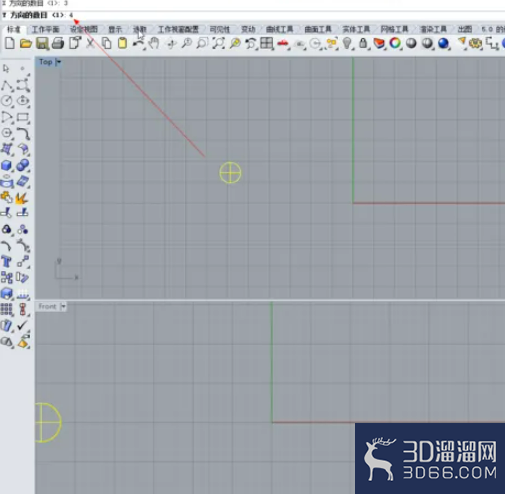
Task: Select the rectangular Array grid tool
Action: pyautogui.click(x=7, y=309)
